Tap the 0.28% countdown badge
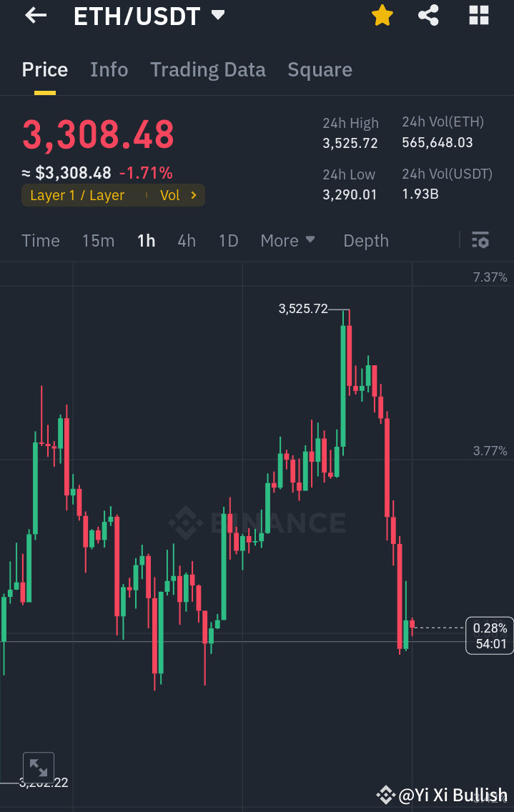Image resolution: width=514 pixels, height=812 pixels. (x=489, y=635)
